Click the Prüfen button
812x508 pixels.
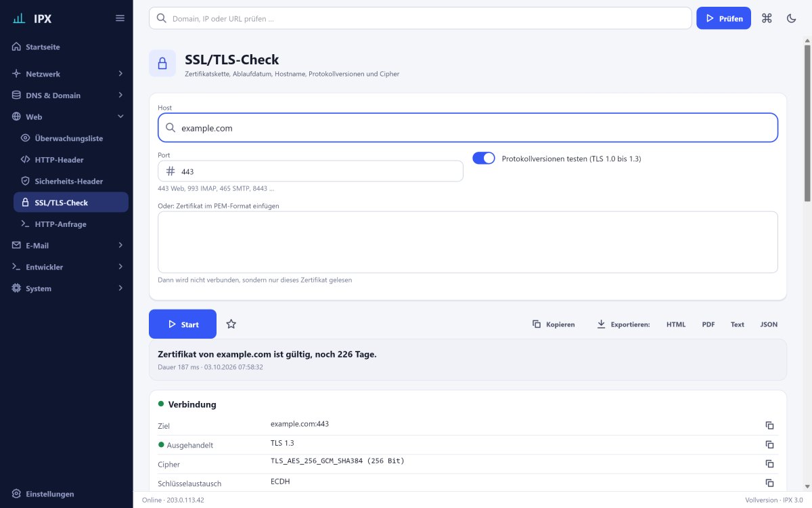[723, 18]
